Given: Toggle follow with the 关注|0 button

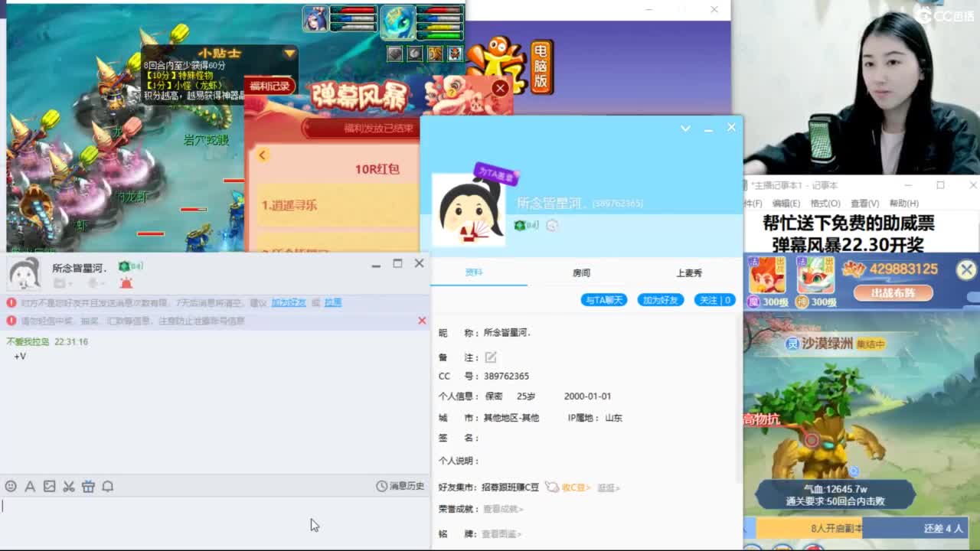Looking at the screenshot, I should point(714,300).
